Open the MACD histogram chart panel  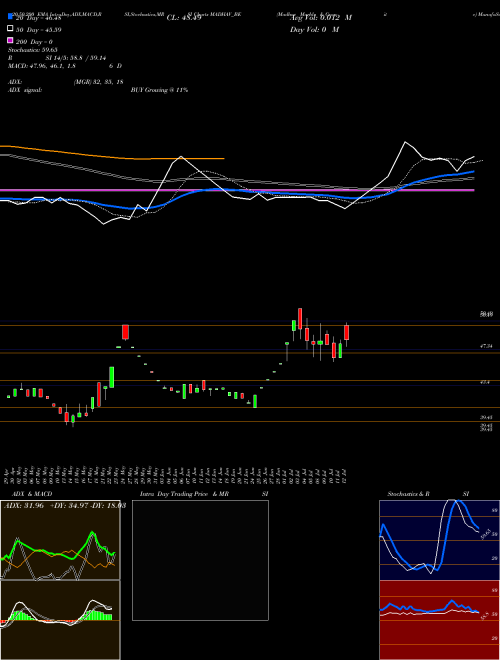point(60,620)
